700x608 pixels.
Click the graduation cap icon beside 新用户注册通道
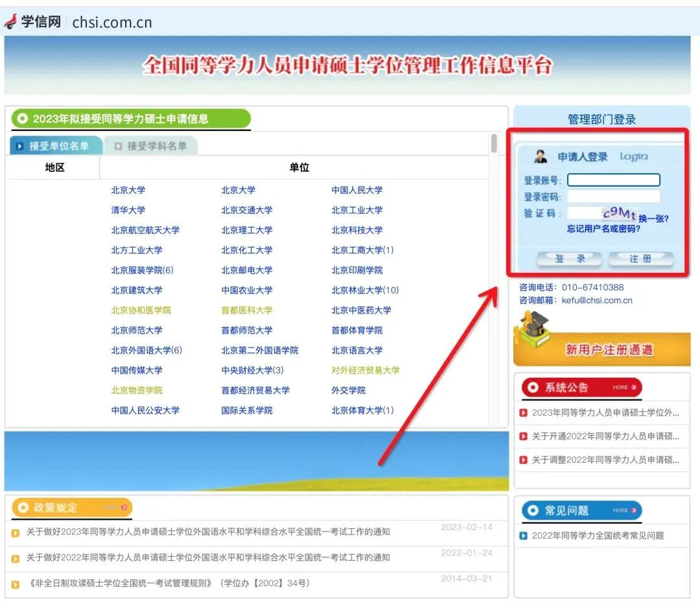535,324
